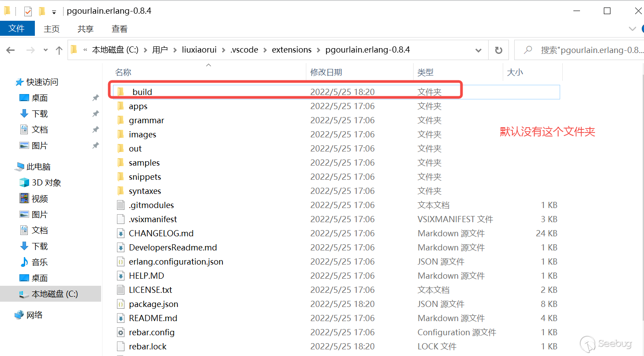Viewport: 644px width, 356px height.
Task: Select 此电脑 in the navigation pane
Action: pyautogui.click(x=38, y=167)
